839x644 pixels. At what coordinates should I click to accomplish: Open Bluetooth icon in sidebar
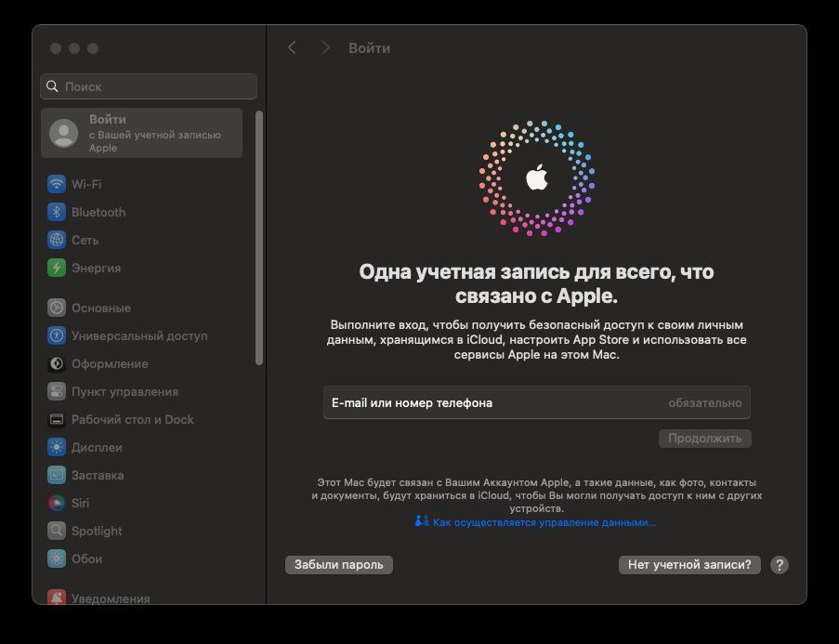56,212
